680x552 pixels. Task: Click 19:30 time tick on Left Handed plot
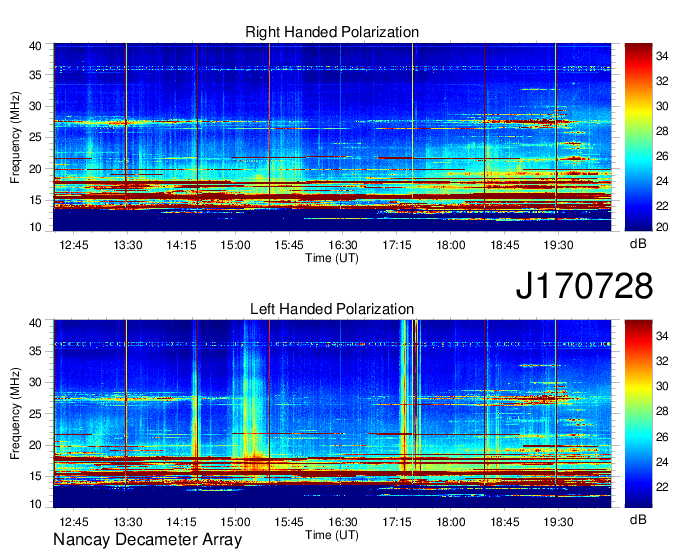pos(559,522)
